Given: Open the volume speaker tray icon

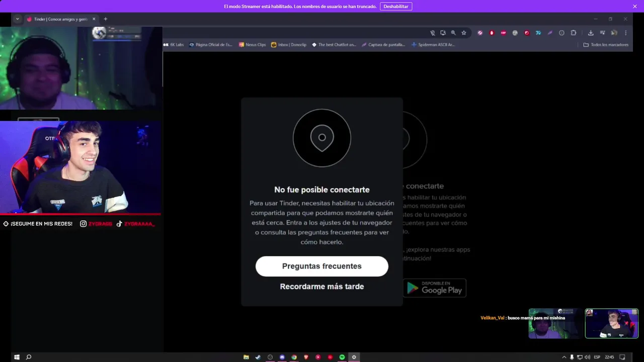Looking at the screenshot, I should click(587, 357).
